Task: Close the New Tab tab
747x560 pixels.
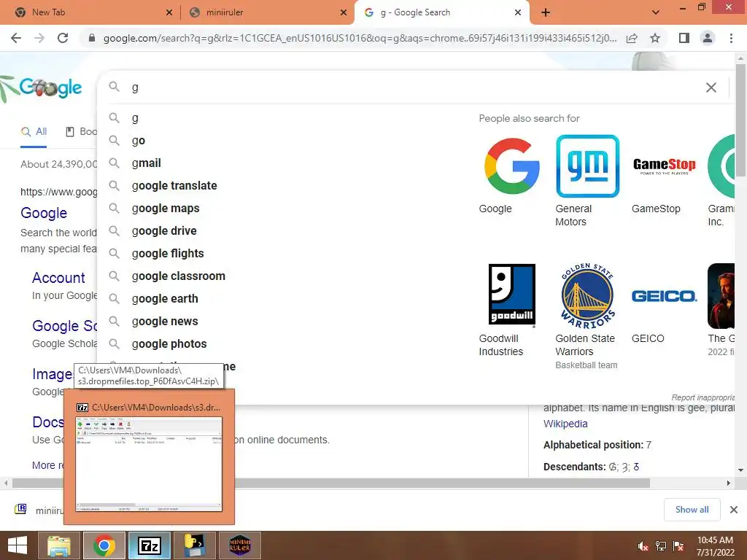Action: pos(169,12)
